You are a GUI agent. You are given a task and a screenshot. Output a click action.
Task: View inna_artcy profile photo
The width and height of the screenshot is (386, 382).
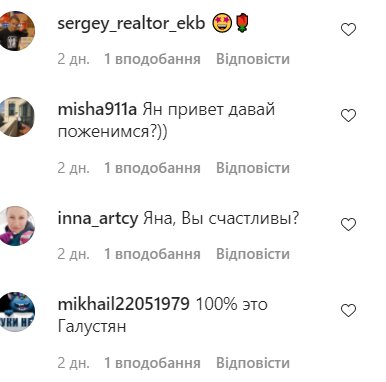coord(15,226)
